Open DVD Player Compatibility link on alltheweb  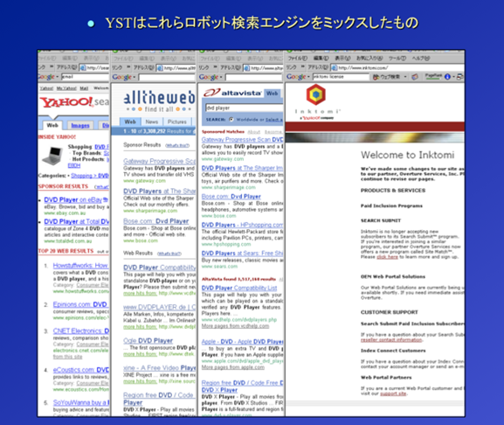160,268
